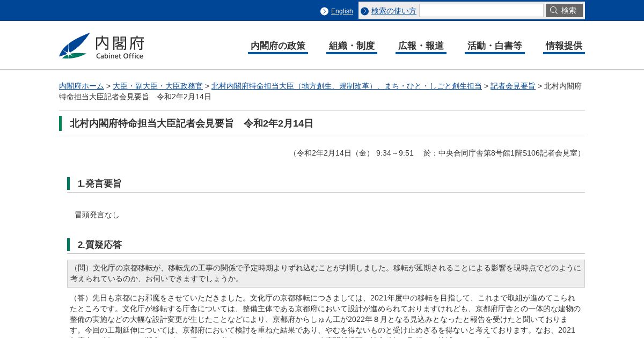Open the 組織・制度 menu
The width and height of the screenshot is (644, 338).
click(x=352, y=46)
